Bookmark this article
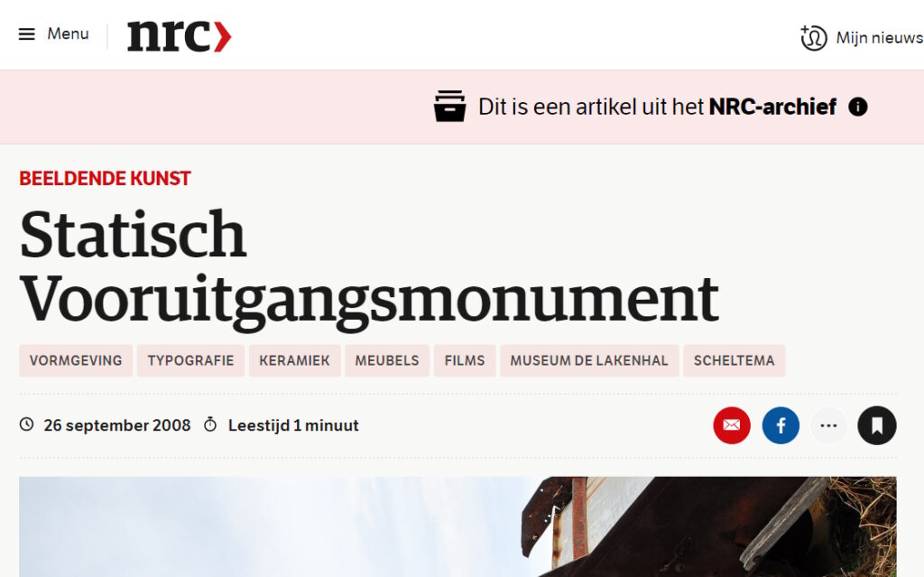Viewport: 924px width, 577px height. click(x=876, y=425)
